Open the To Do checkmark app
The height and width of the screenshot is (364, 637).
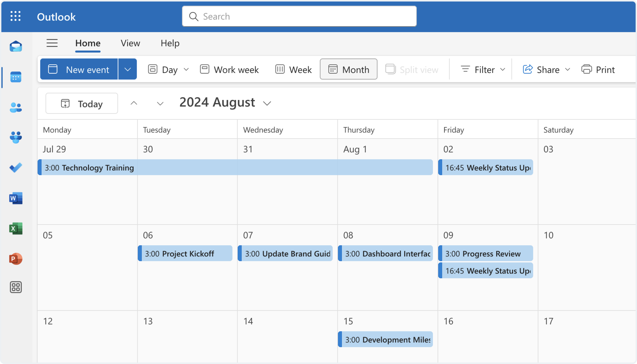[x=16, y=168]
